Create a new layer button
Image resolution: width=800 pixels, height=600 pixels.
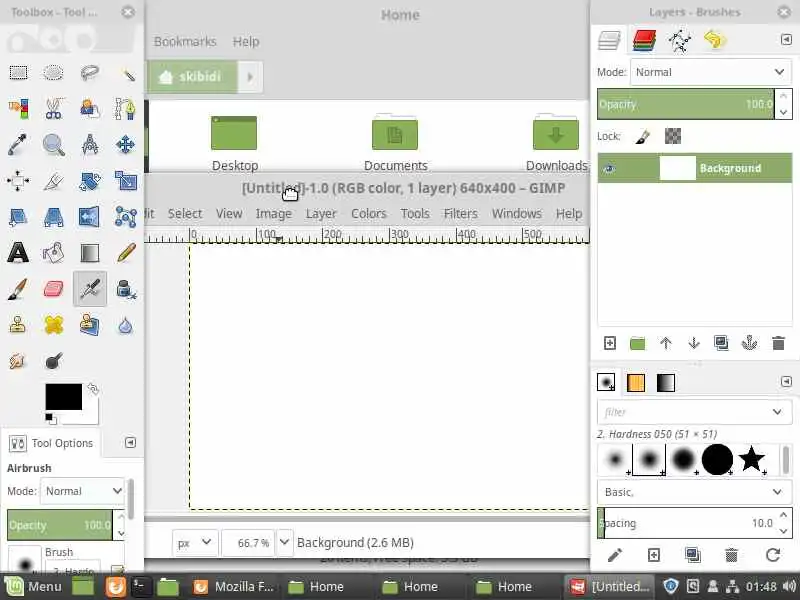tap(610, 343)
